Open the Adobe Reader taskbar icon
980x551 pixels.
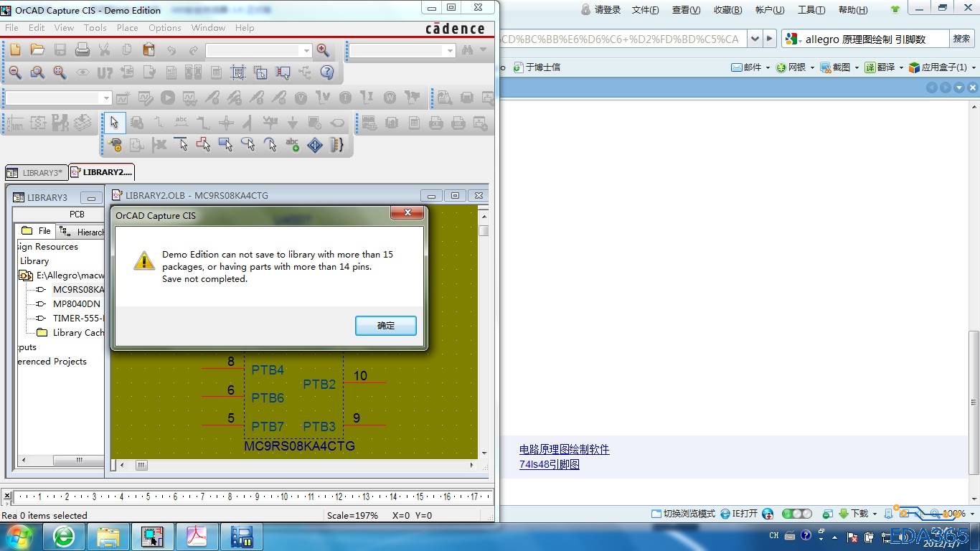(197, 536)
